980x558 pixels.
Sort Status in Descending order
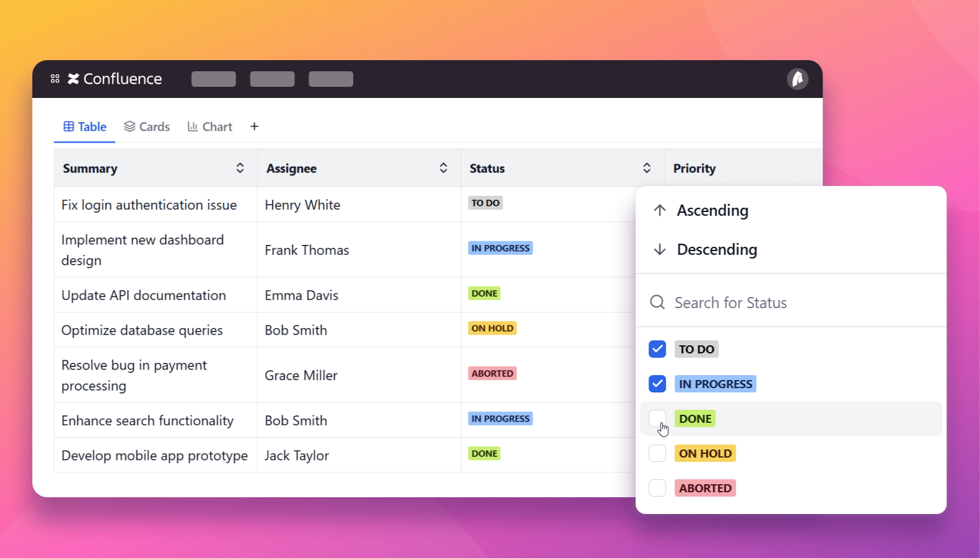[x=791, y=249]
